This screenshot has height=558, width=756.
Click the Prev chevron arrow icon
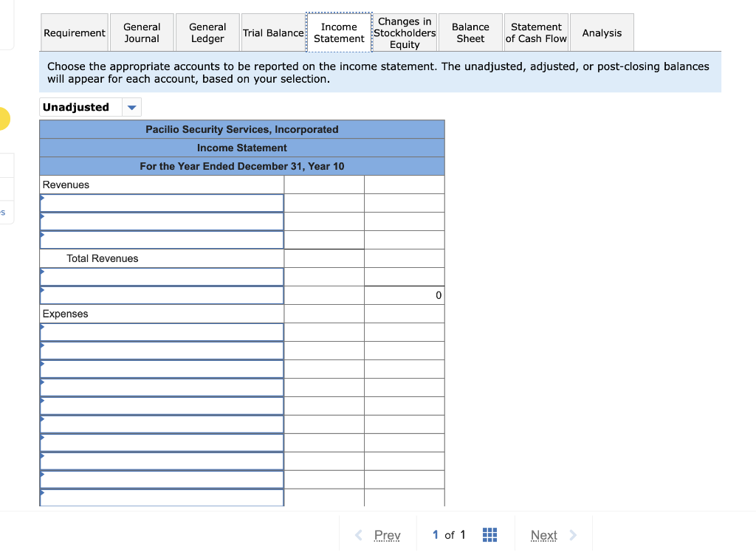[x=359, y=535]
